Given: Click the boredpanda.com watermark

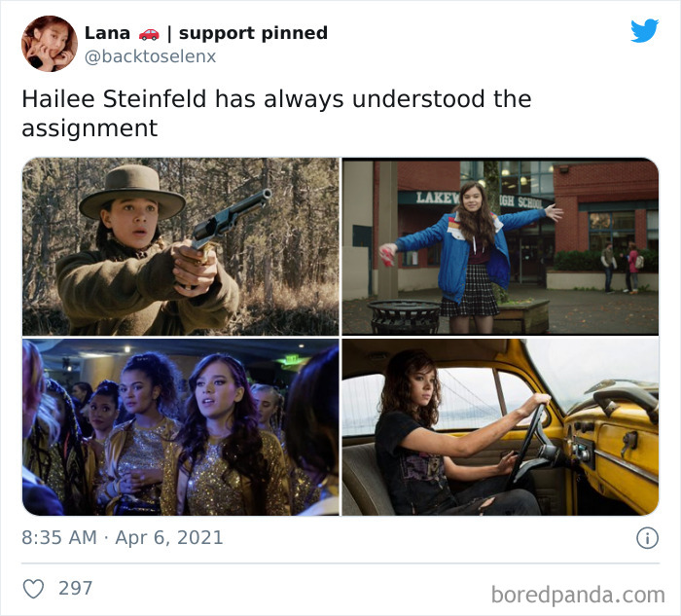Looking at the screenshot, I should coord(578,595).
